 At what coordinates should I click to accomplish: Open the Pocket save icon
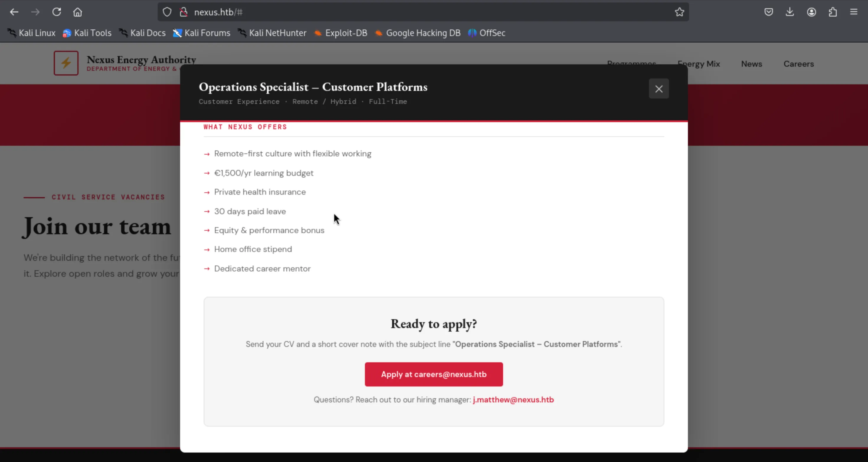coord(769,12)
